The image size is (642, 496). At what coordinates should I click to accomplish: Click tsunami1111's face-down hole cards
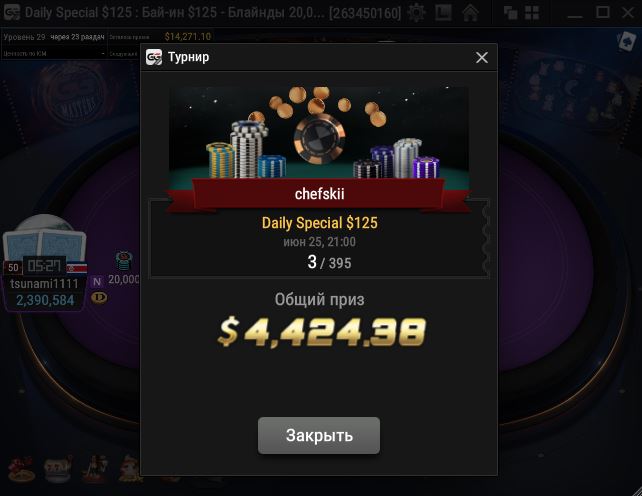[x=44, y=245]
